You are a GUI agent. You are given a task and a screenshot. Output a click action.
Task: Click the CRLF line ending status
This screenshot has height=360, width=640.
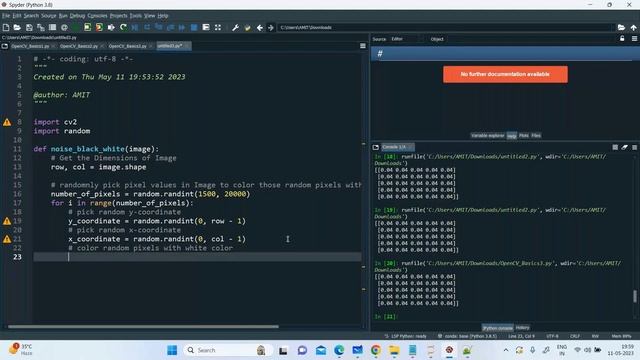click(575, 336)
